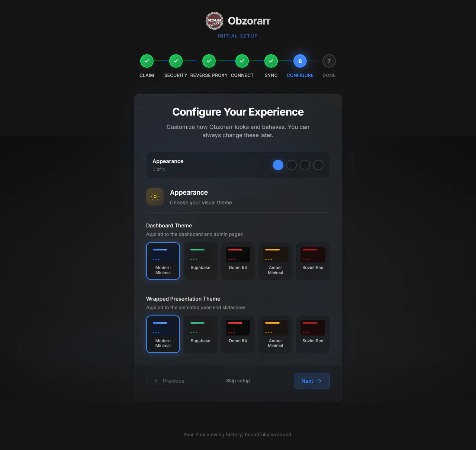Click the Configure Your Experience heading

pyautogui.click(x=238, y=112)
